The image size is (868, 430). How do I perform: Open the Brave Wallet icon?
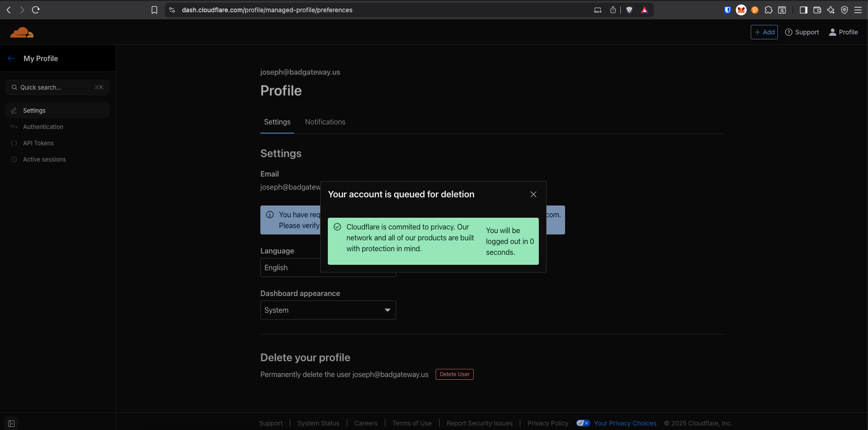[818, 10]
